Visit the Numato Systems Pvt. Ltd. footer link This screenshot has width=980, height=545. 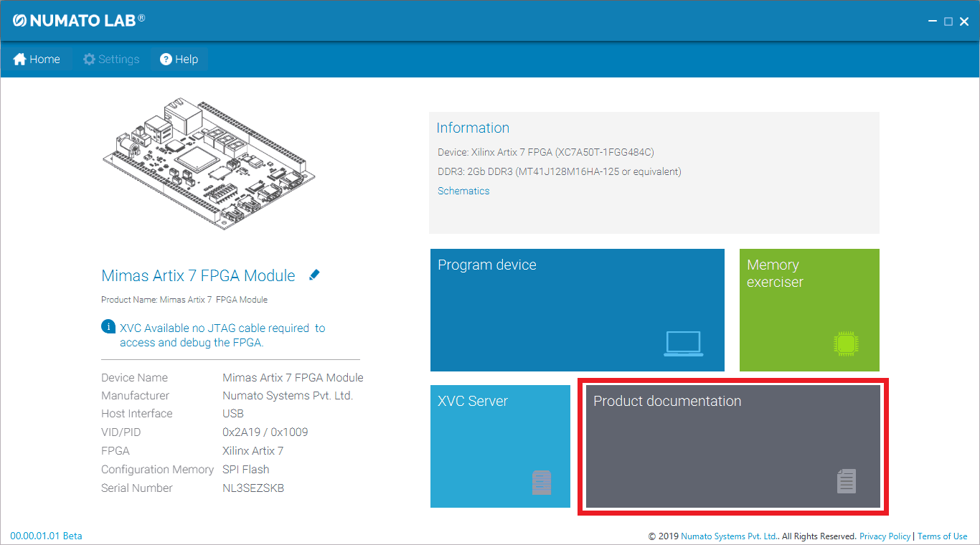click(729, 536)
